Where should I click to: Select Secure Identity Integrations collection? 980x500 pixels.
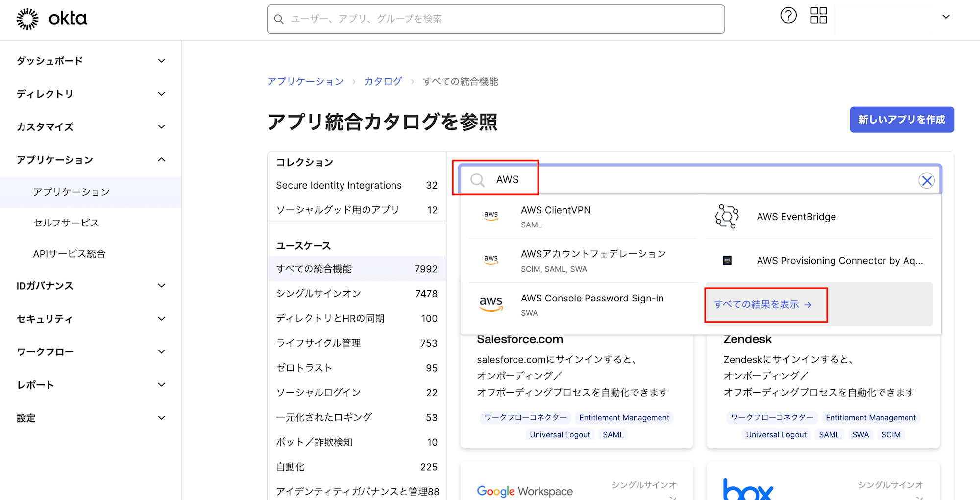point(357,185)
